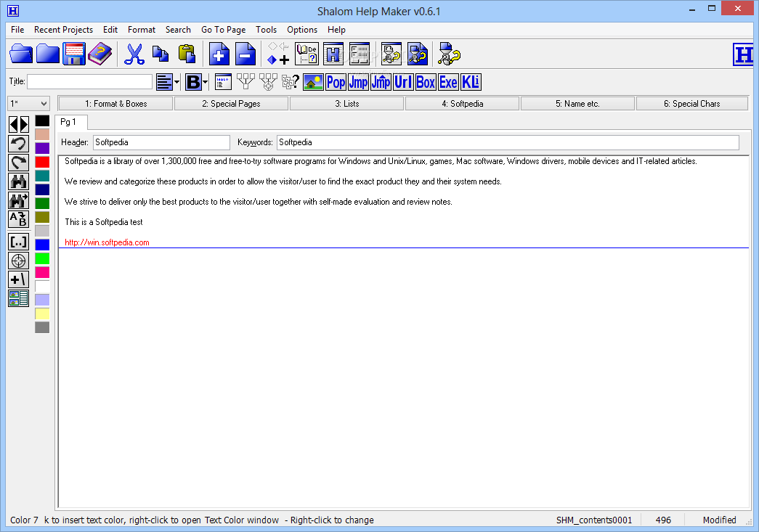Open the File menu
Screen dimensions: 759x532
[17, 30]
